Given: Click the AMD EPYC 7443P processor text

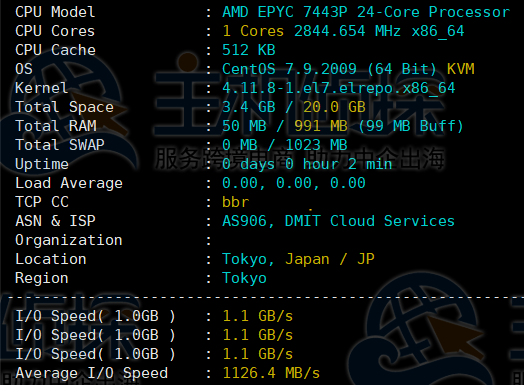Looking at the screenshot, I should coord(366,12).
